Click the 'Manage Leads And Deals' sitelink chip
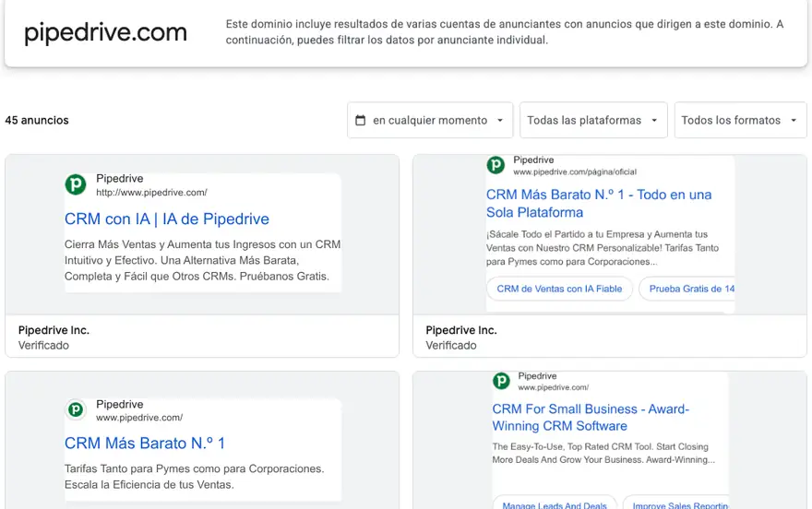This screenshot has width=812, height=509. tap(555, 504)
